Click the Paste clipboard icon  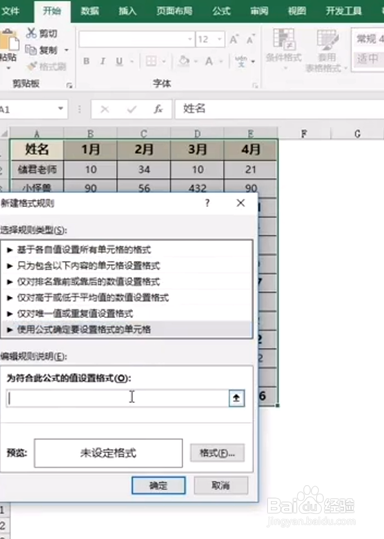click(x=9, y=41)
